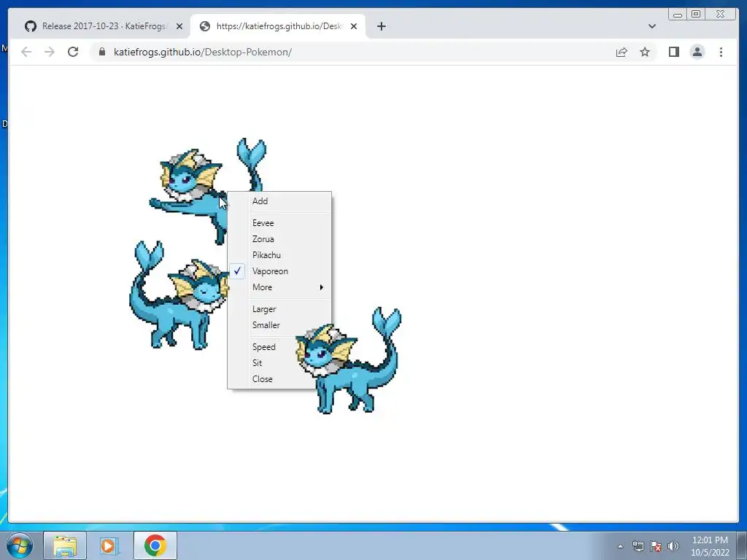Viewport: 747px width, 560px height.
Task: Click the volume speaker tray icon
Action: coord(673,546)
